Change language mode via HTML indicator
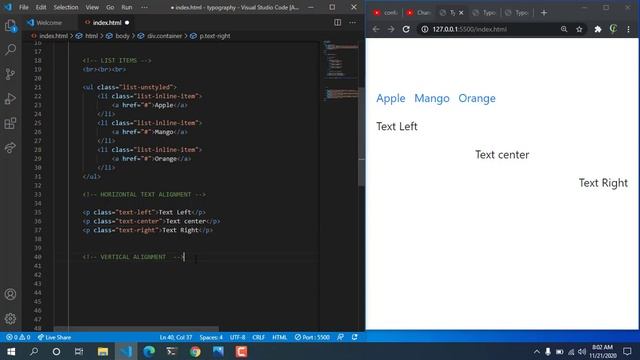Image resolution: width=640 pixels, height=360 pixels. tap(280, 337)
